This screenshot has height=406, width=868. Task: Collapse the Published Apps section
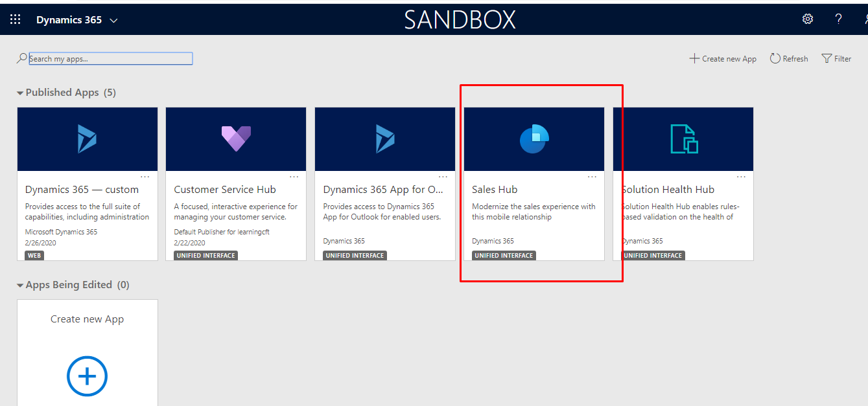point(20,93)
